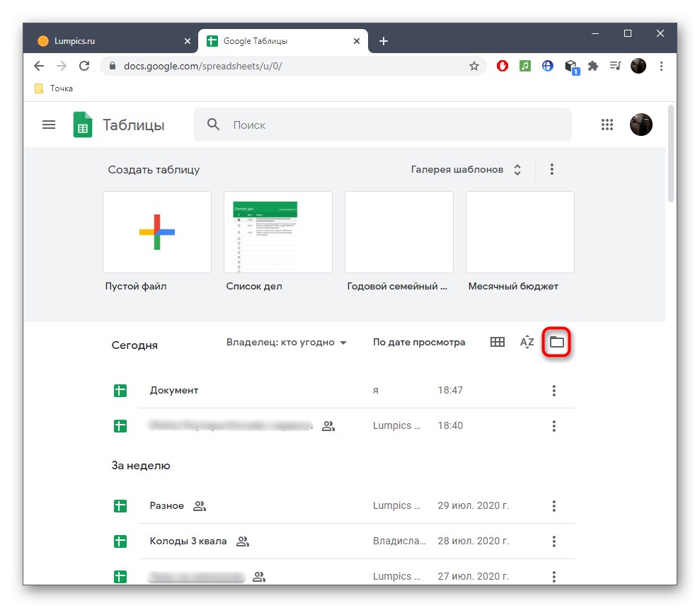Open the puzzle-piece extensions menu
700x608 pixels.
click(593, 66)
